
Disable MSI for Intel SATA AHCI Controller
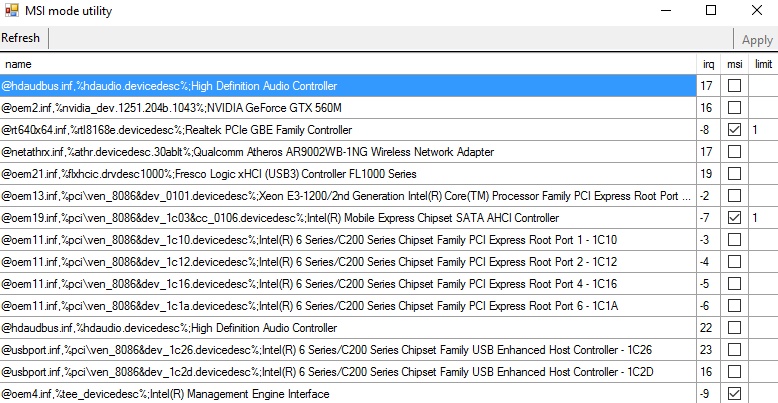(734, 218)
